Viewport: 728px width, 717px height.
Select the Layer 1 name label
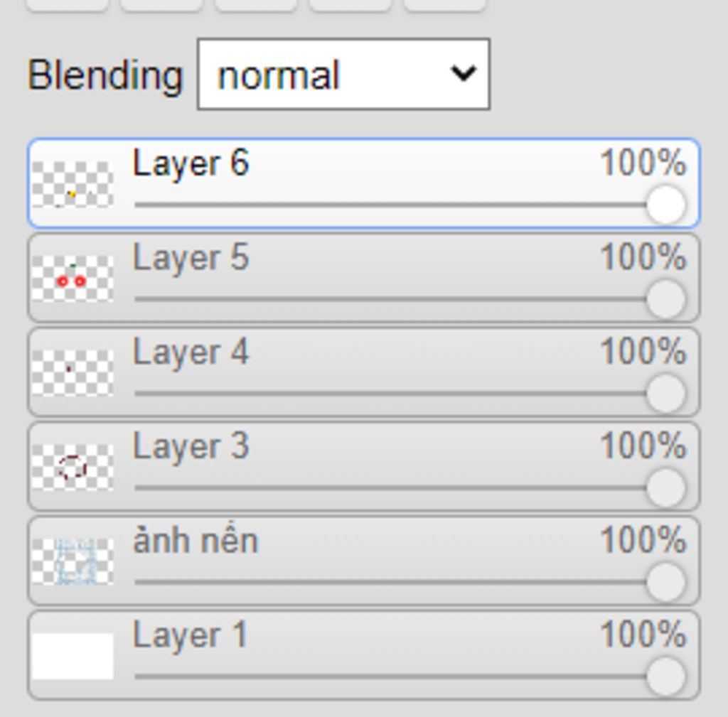(190, 635)
